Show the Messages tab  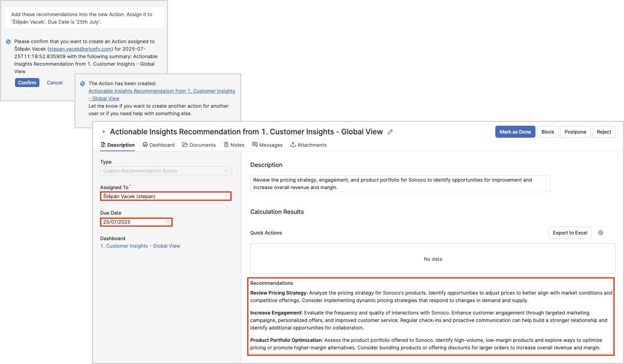tap(267, 145)
